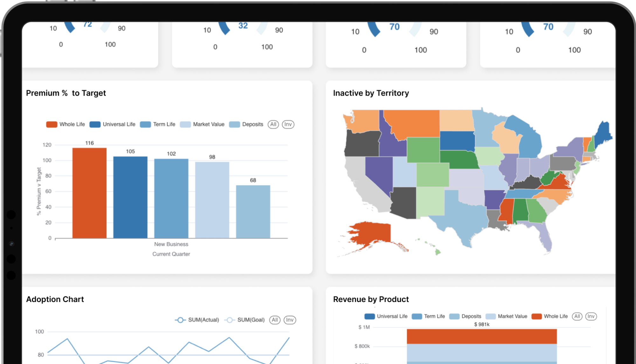Click Inv button in Adoption Chart legend
This screenshot has height=364, width=636.
pyautogui.click(x=290, y=320)
